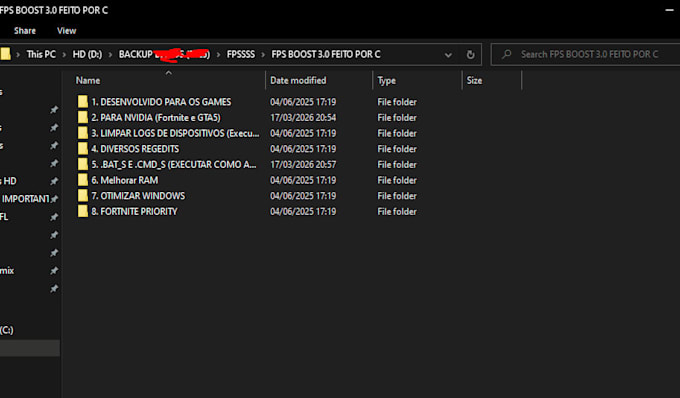Select 3. LIMPAR LOGS DE DISPOSITIVOS name

(175, 133)
